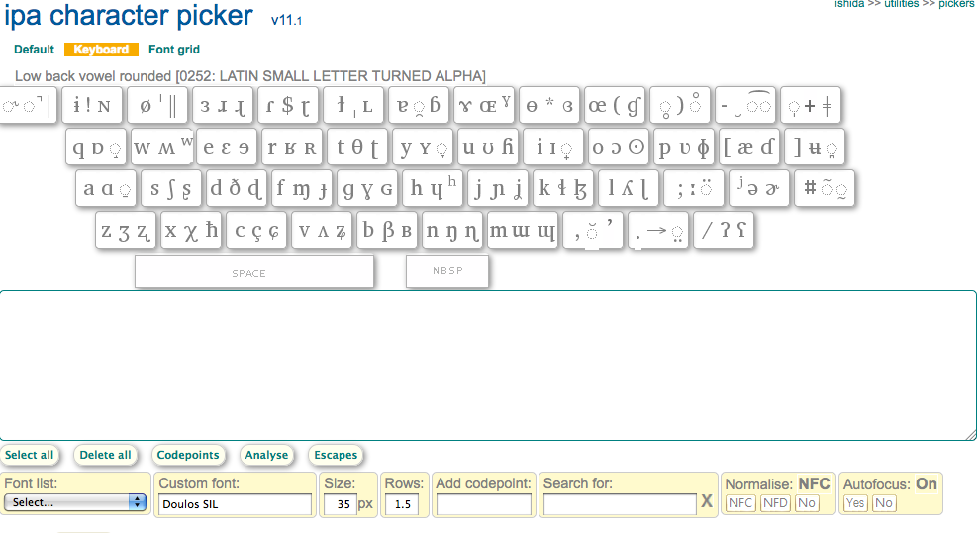Insert the small capital ɴ character
The height and width of the screenshot is (533, 980).
pyautogui.click(x=104, y=107)
